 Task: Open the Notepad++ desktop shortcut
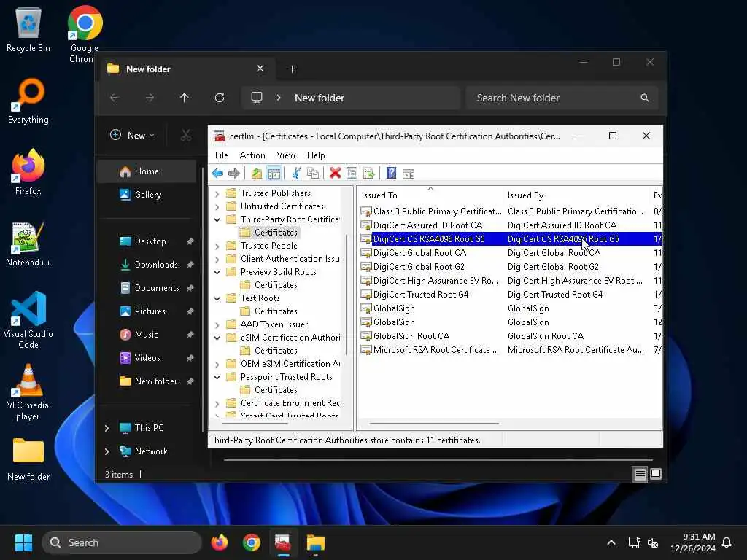(28, 244)
